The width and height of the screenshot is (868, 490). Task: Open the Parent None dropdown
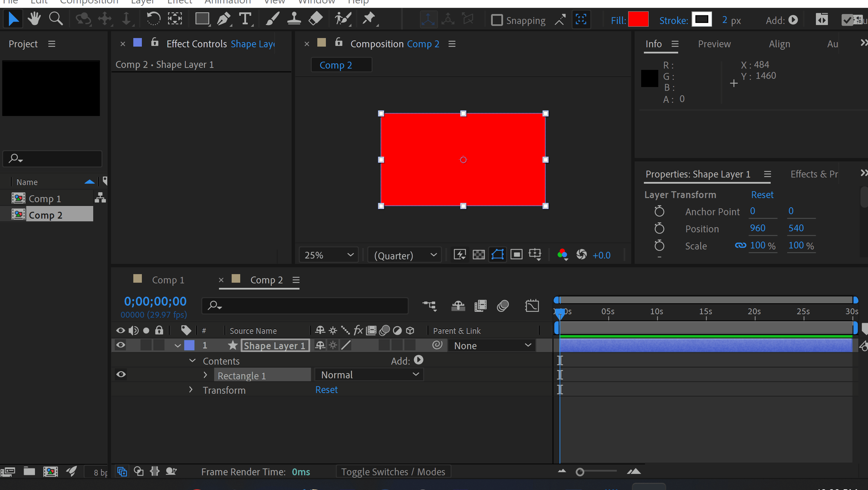[492, 346]
